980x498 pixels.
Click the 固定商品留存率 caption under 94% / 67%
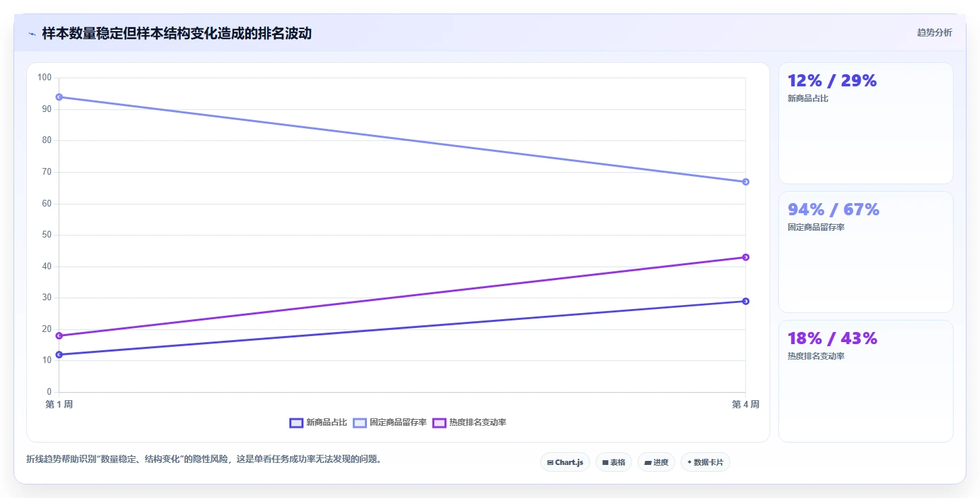816,227
